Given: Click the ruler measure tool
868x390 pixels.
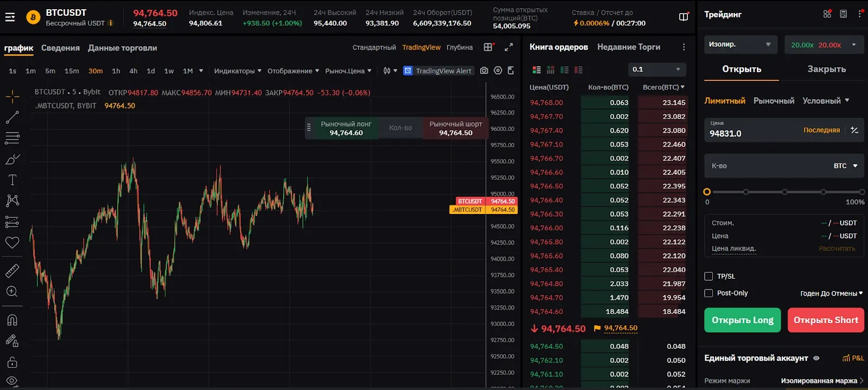Looking at the screenshot, I should point(12,271).
